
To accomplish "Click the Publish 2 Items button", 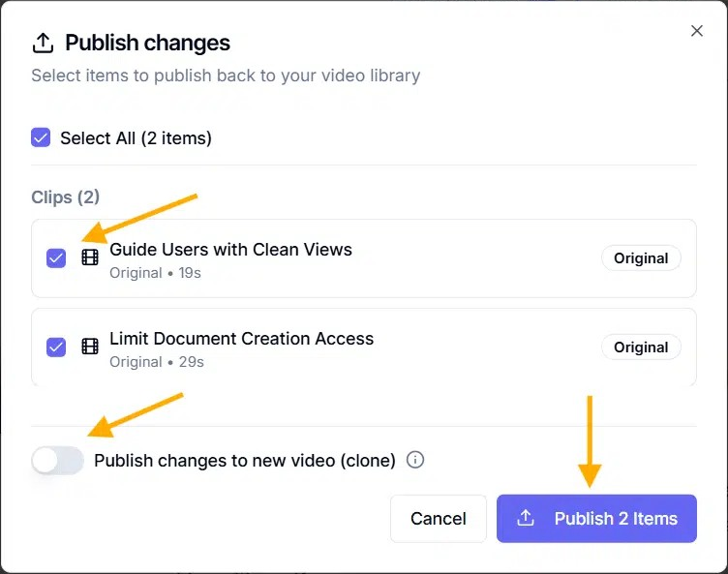I will coord(596,519).
